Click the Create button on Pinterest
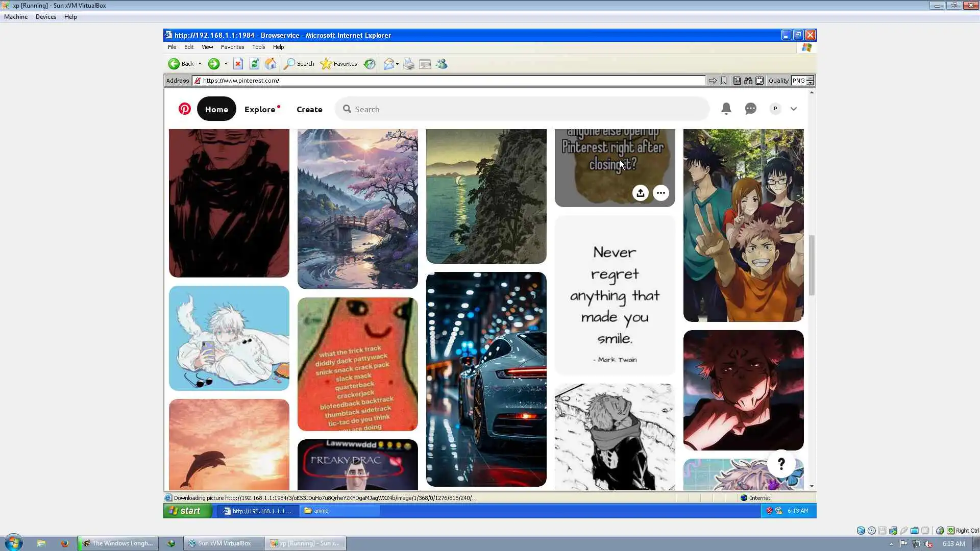This screenshot has height=551, width=980. pos(309,109)
